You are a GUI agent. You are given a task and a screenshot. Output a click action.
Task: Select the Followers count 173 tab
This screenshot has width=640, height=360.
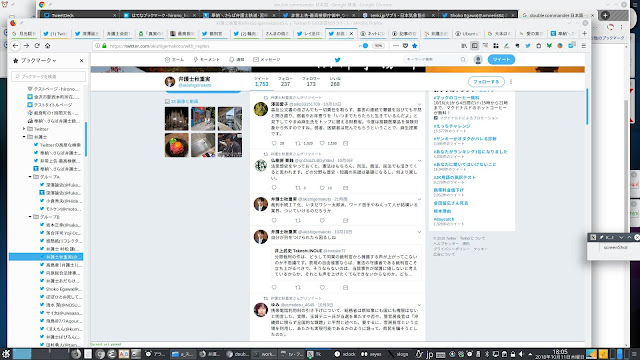coord(311,82)
